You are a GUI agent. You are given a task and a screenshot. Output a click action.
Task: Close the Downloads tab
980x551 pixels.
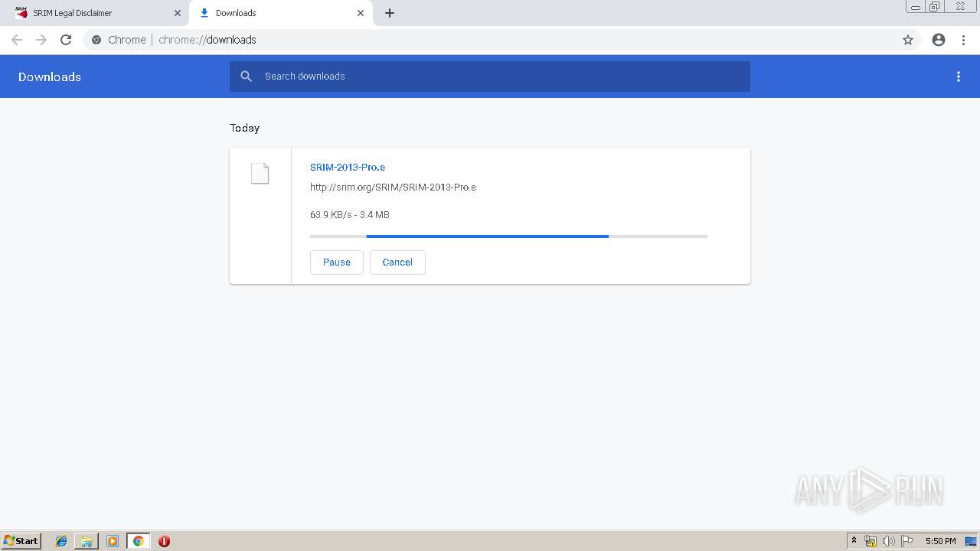tap(361, 13)
